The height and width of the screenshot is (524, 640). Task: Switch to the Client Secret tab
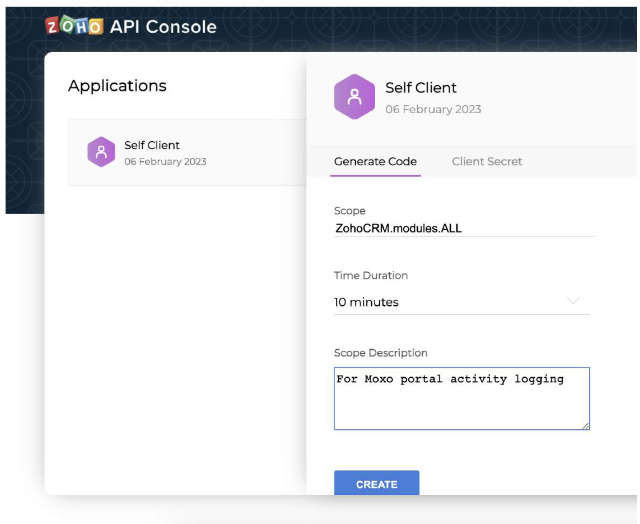(487, 162)
